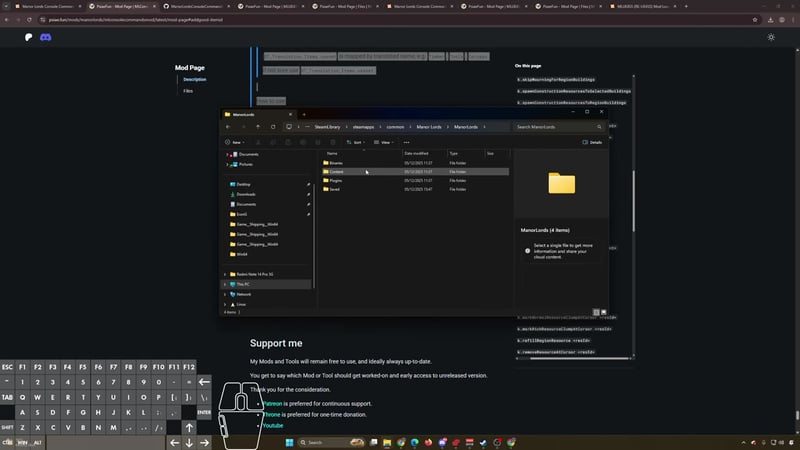Select Description in the Mod Page sidebar

pyautogui.click(x=195, y=80)
